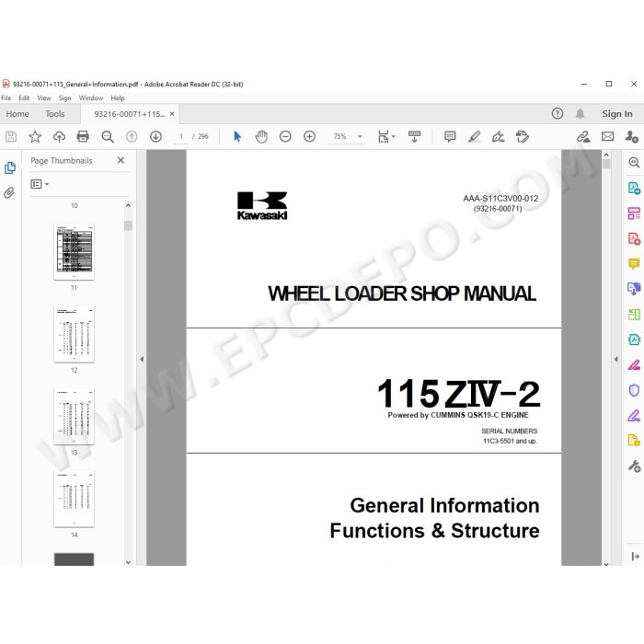Select page 11 thumbnail

pos(74,252)
